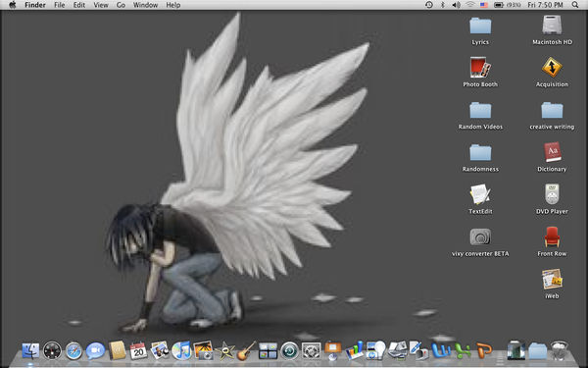Open the File menu

click(59, 5)
